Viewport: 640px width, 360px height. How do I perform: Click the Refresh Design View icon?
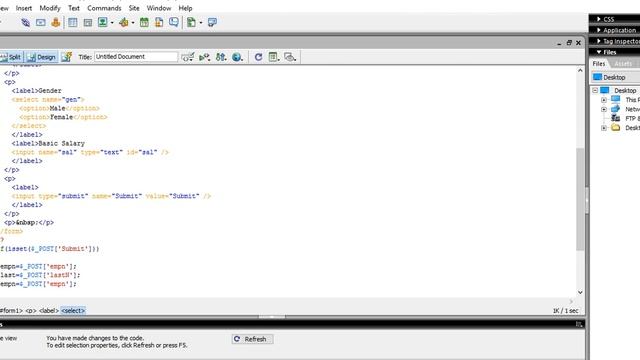point(258,57)
